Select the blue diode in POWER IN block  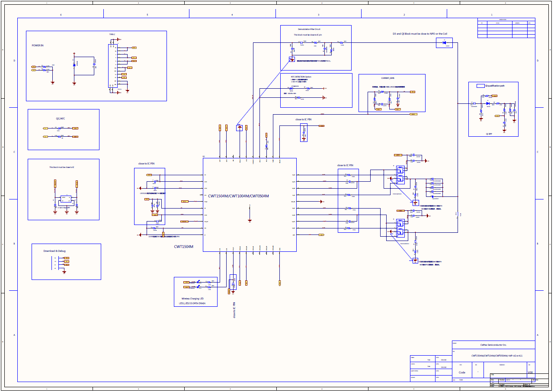point(74,64)
